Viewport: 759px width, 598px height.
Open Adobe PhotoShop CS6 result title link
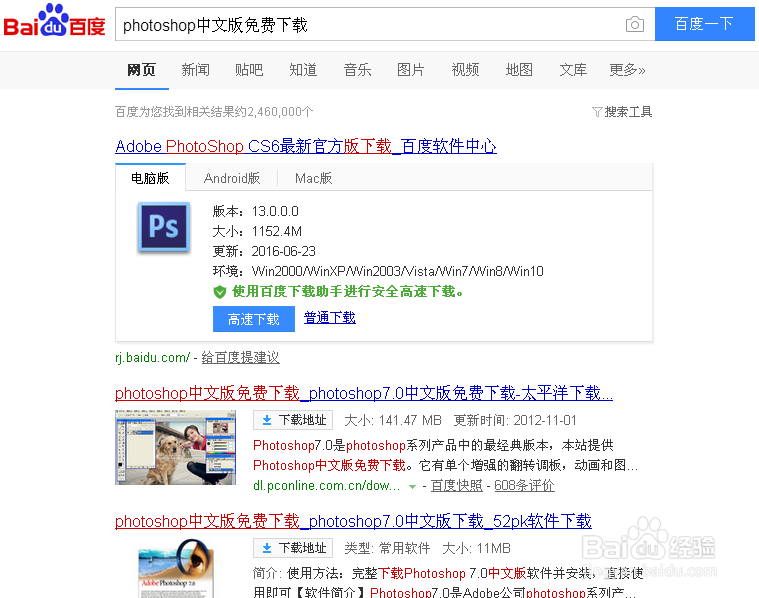(x=306, y=146)
